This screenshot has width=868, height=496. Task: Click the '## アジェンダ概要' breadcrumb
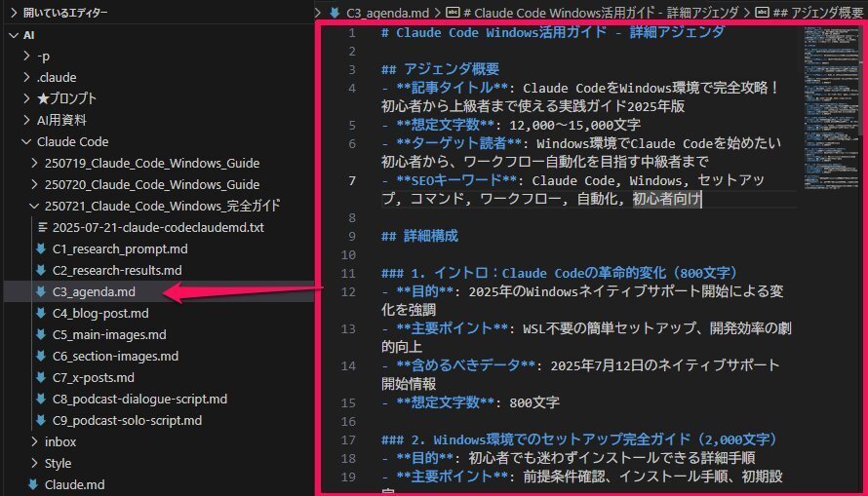[818, 13]
